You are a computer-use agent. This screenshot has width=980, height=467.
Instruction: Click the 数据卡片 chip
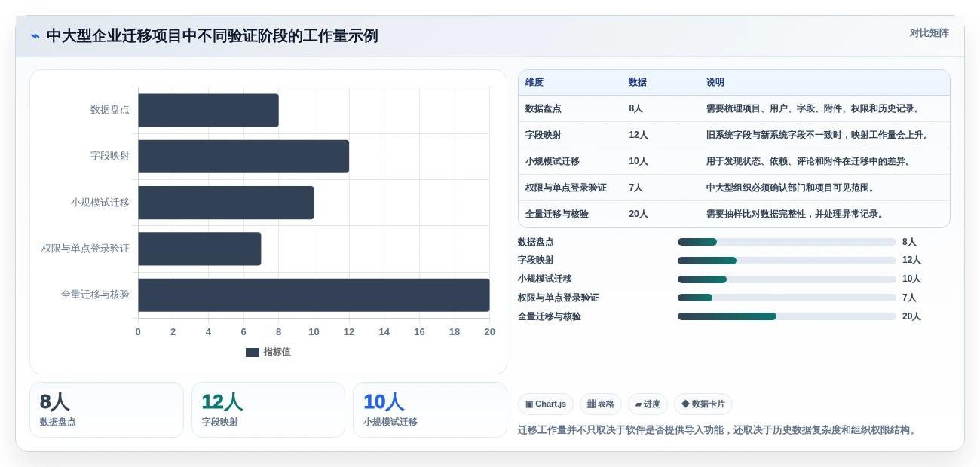703,404
